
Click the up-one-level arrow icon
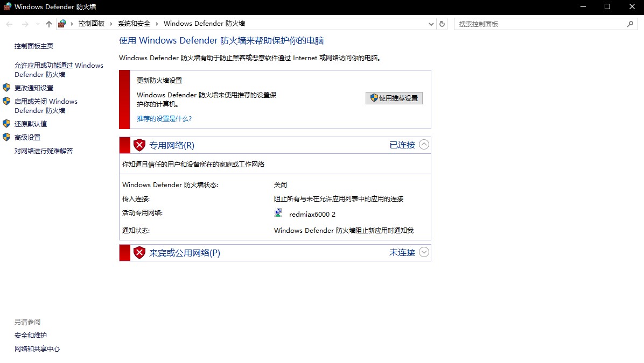tap(49, 24)
